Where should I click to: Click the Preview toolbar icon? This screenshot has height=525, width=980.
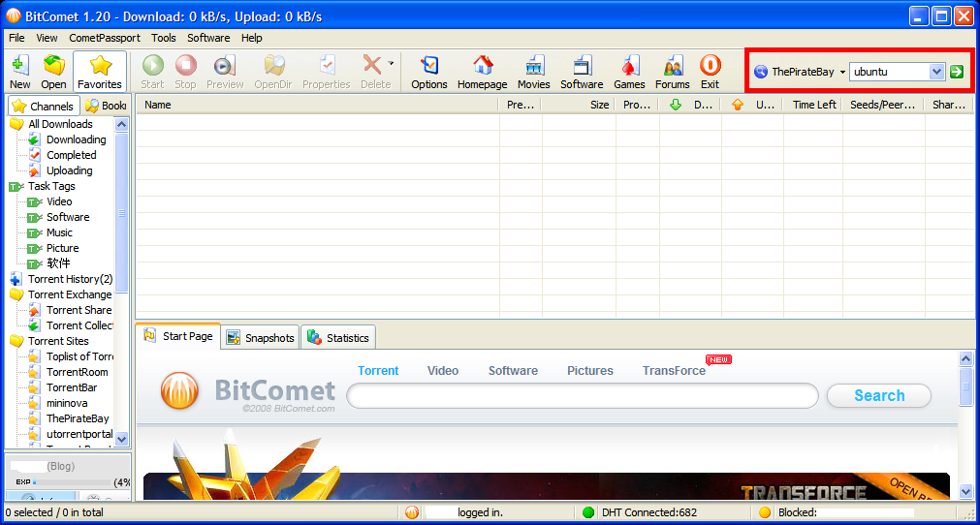(x=225, y=72)
